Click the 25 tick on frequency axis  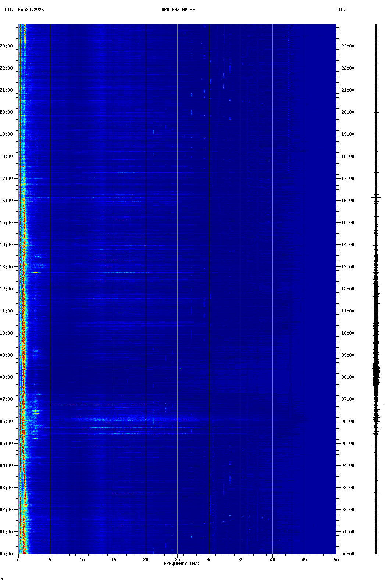pyautogui.click(x=177, y=559)
